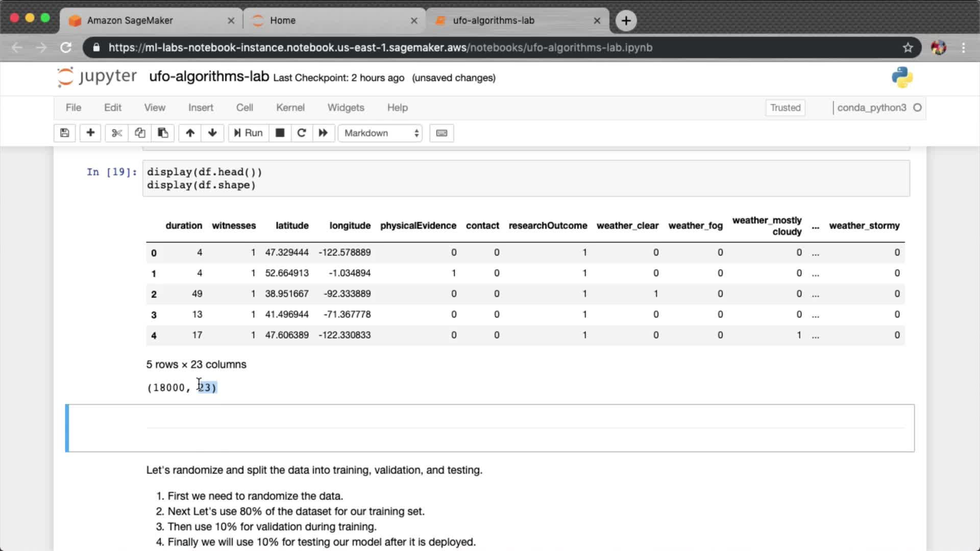The width and height of the screenshot is (980, 551).
Task: Move selected cell up arrow
Action: point(190,133)
